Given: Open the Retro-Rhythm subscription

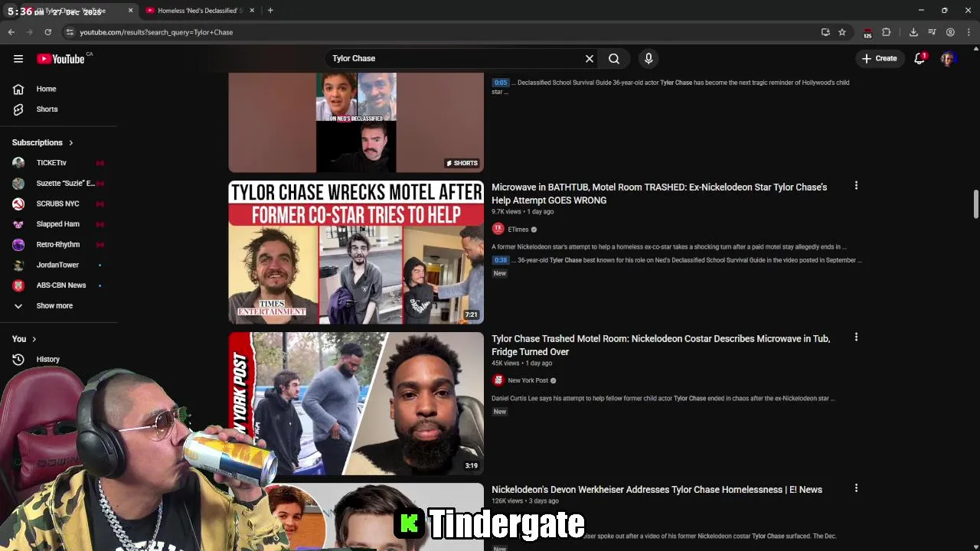Looking at the screenshot, I should 58,245.
